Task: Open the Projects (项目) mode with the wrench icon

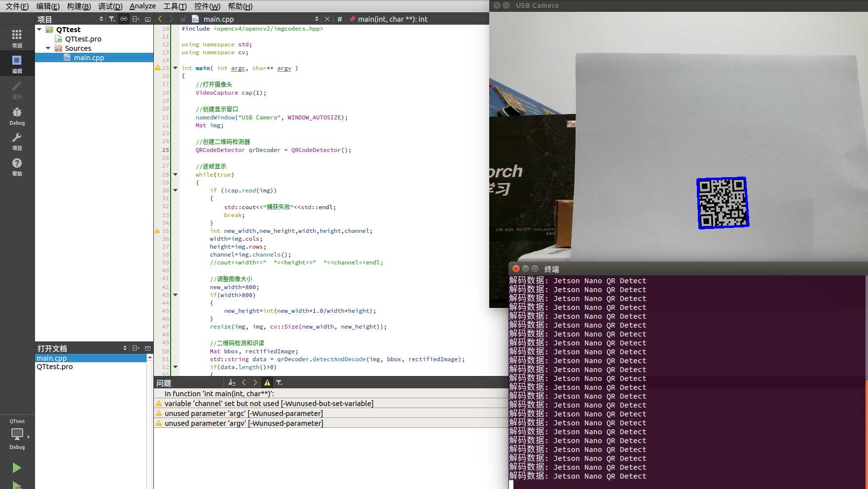Action: click(17, 141)
